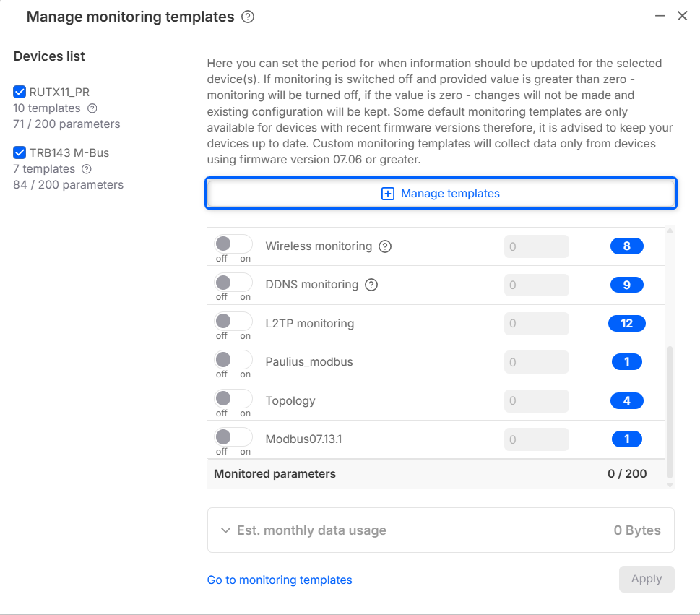Click info icon next to 7 templates
Screen dimensions: 700x615
tap(87, 169)
